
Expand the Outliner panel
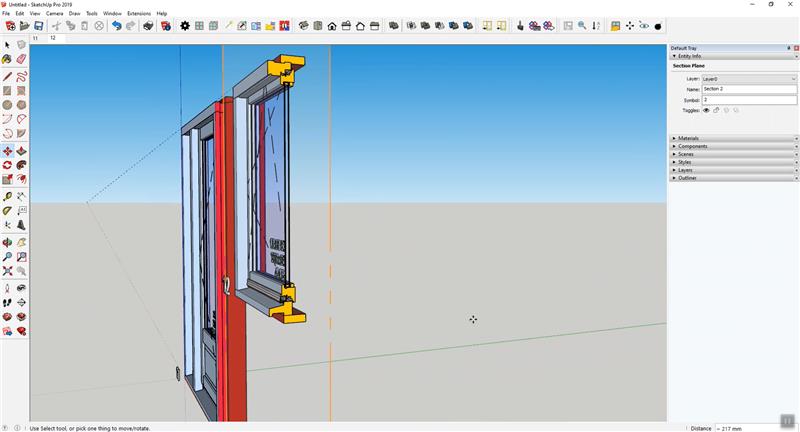point(688,178)
